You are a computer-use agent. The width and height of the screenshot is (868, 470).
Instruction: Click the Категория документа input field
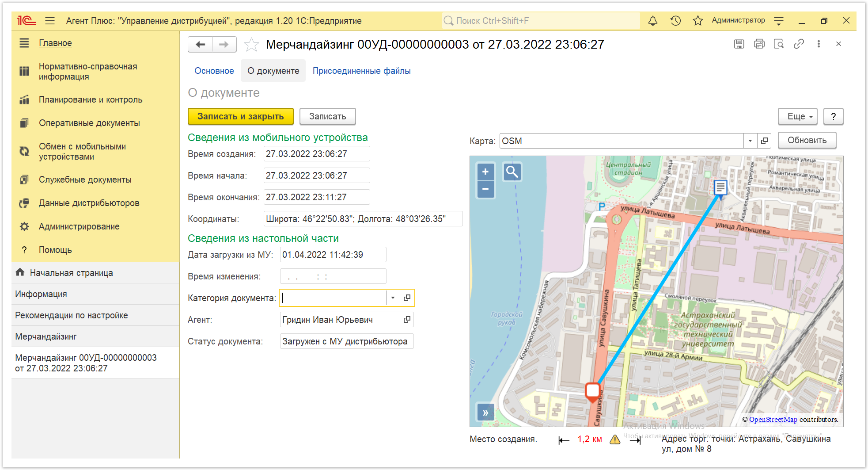pyautogui.click(x=334, y=298)
